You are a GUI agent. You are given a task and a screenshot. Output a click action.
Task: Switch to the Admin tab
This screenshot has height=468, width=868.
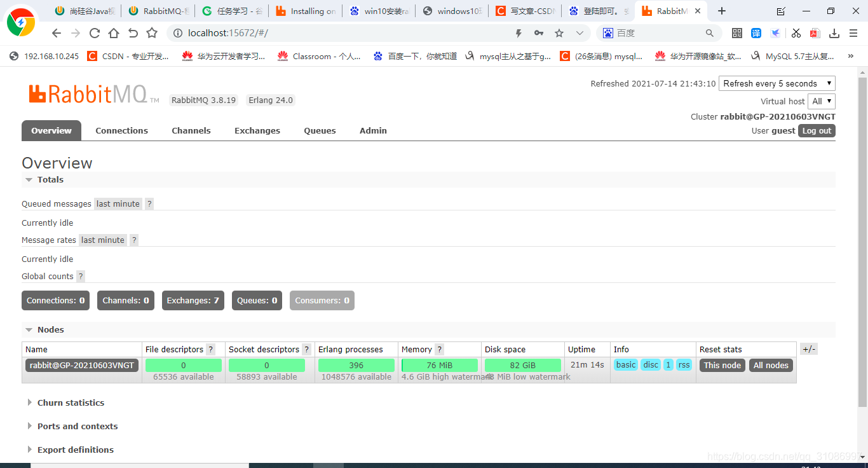click(373, 130)
